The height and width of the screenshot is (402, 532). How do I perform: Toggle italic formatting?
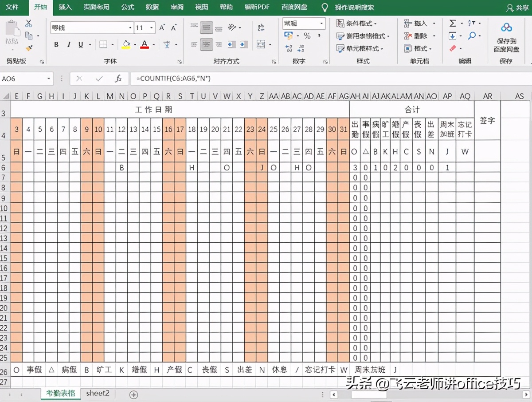click(69, 44)
